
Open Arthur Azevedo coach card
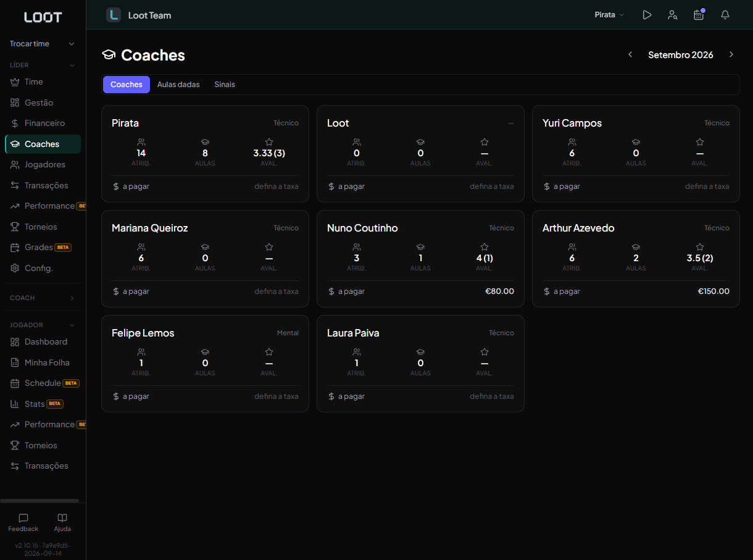tap(636, 259)
